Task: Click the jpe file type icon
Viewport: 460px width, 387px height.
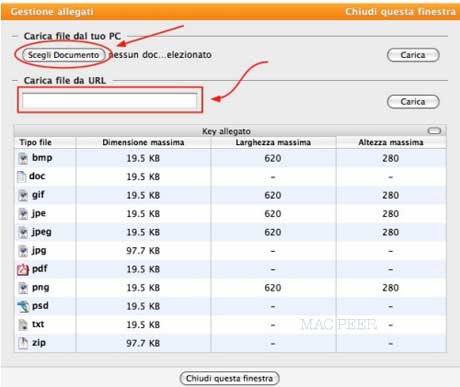Action: pyautogui.click(x=23, y=214)
